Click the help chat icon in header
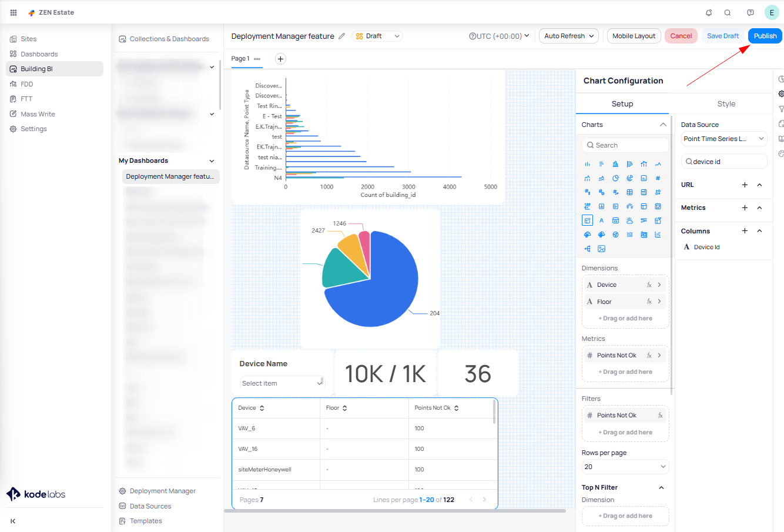Viewport: 784px width, 532px height. click(750, 12)
